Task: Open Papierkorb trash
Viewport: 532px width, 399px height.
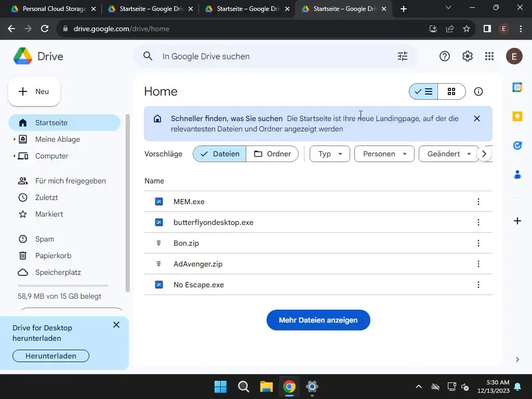Action: point(64,256)
